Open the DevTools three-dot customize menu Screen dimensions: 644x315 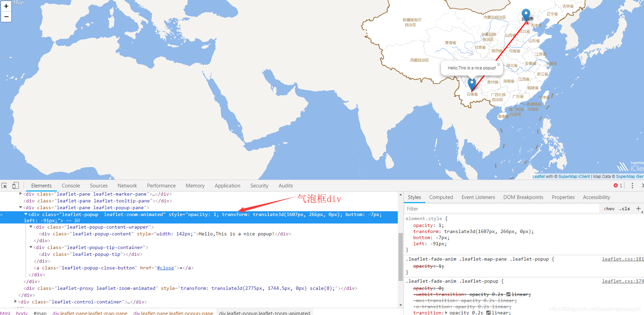click(x=632, y=185)
